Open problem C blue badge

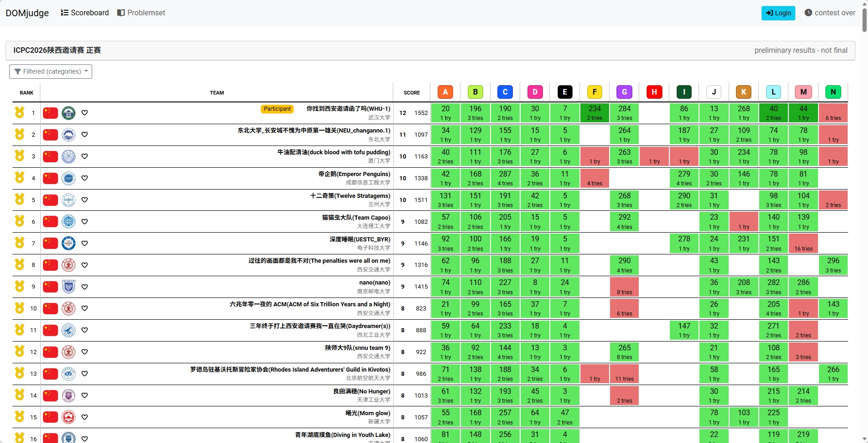tap(505, 92)
